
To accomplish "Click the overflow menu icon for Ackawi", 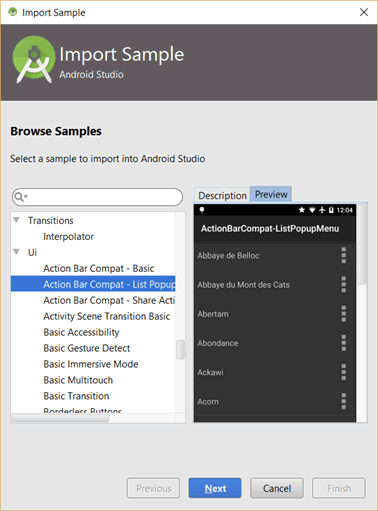I will pyautogui.click(x=343, y=372).
